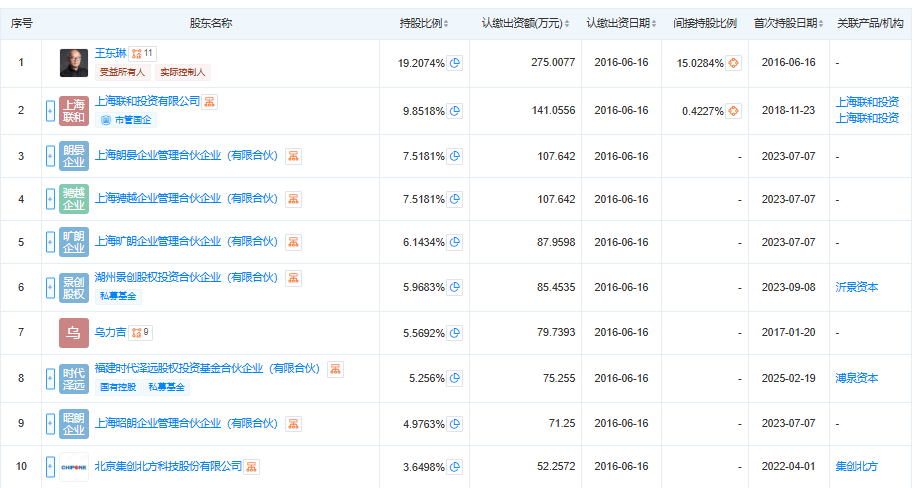
Task: Expand the row for 北京集创北方科技股份有限公司
Action: tap(50, 467)
